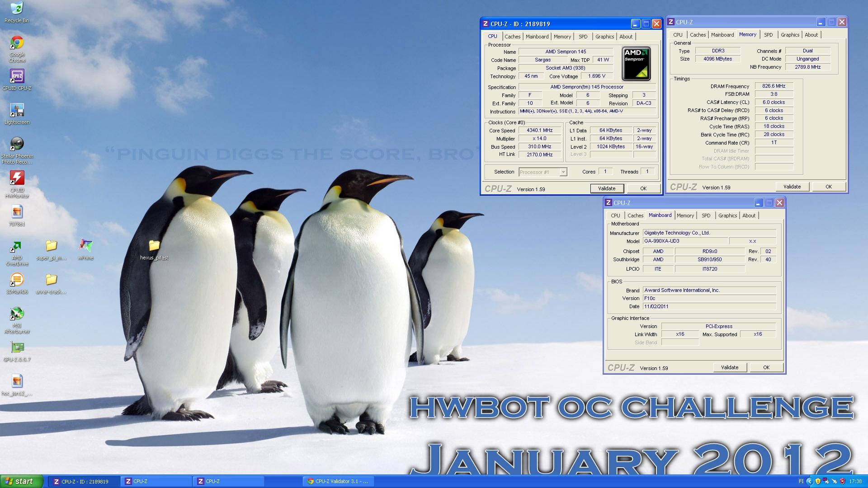This screenshot has width=868, height=488.
Task: Select Memory tab in Mainboard window
Action: [x=685, y=216]
